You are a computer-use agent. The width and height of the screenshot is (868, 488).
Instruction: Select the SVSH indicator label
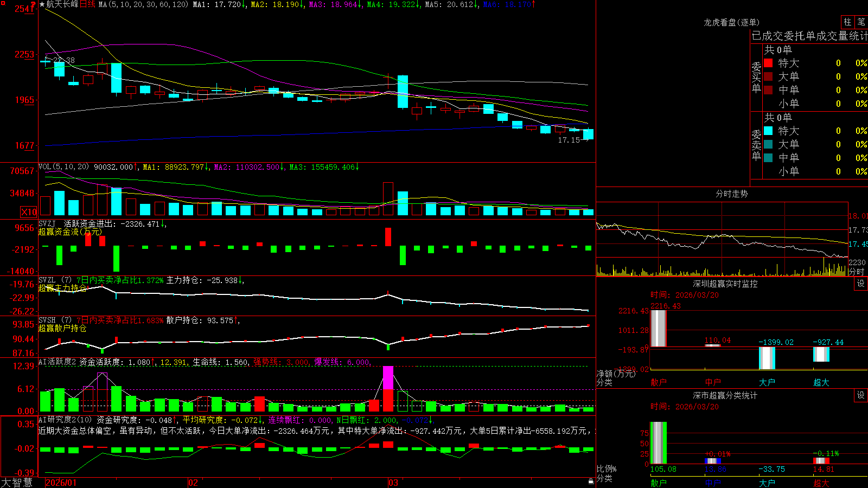pos(47,320)
